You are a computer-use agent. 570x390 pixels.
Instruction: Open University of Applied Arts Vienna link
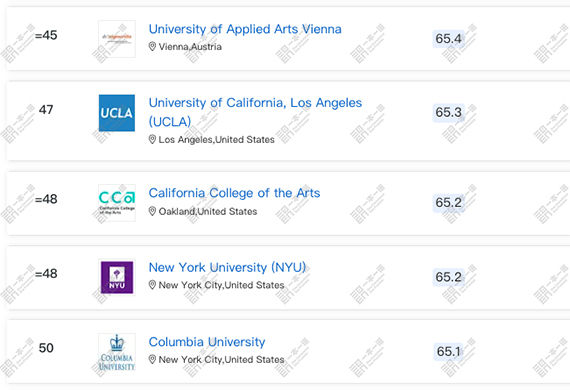245,29
